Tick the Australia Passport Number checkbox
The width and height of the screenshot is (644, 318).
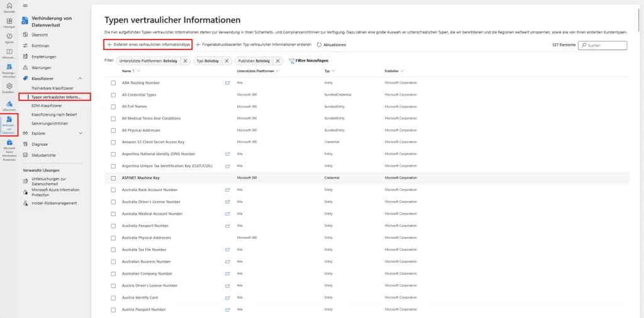click(114, 226)
